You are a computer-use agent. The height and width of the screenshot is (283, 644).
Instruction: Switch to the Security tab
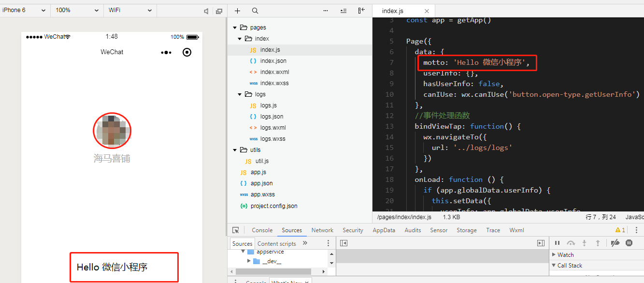click(353, 230)
